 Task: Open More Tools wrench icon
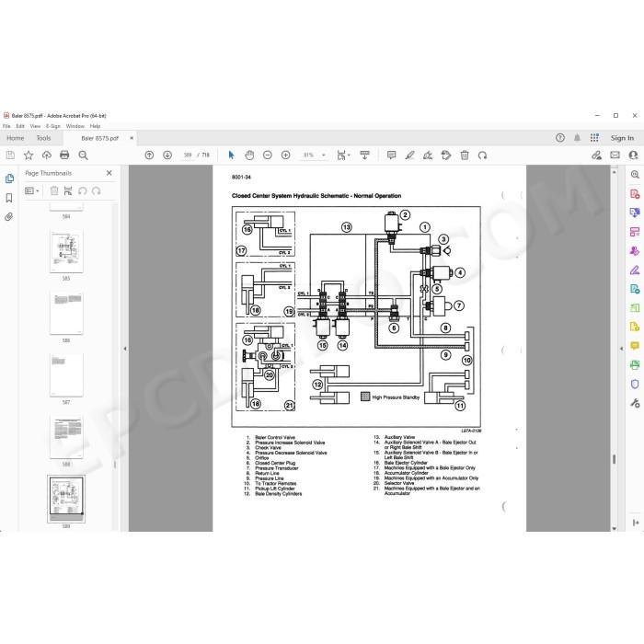click(x=635, y=403)
